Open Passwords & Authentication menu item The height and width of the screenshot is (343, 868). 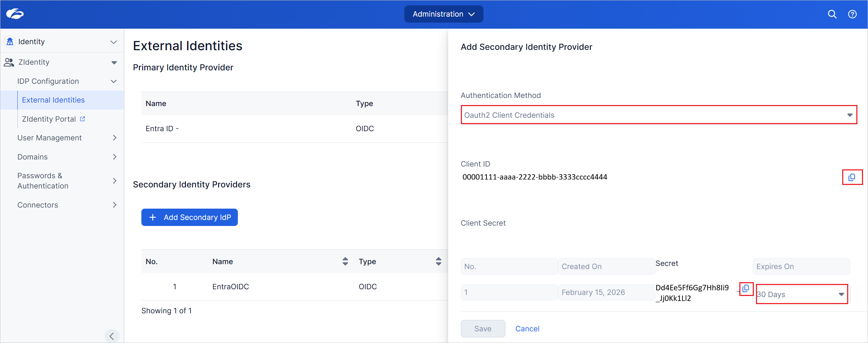43,181
